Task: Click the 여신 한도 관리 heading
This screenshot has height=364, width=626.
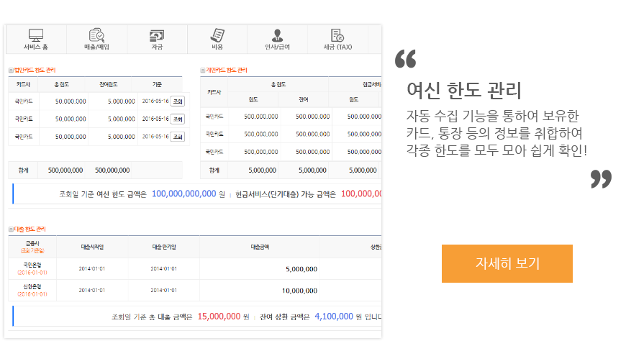Action: pyautogui.click(x=464, y=90)
